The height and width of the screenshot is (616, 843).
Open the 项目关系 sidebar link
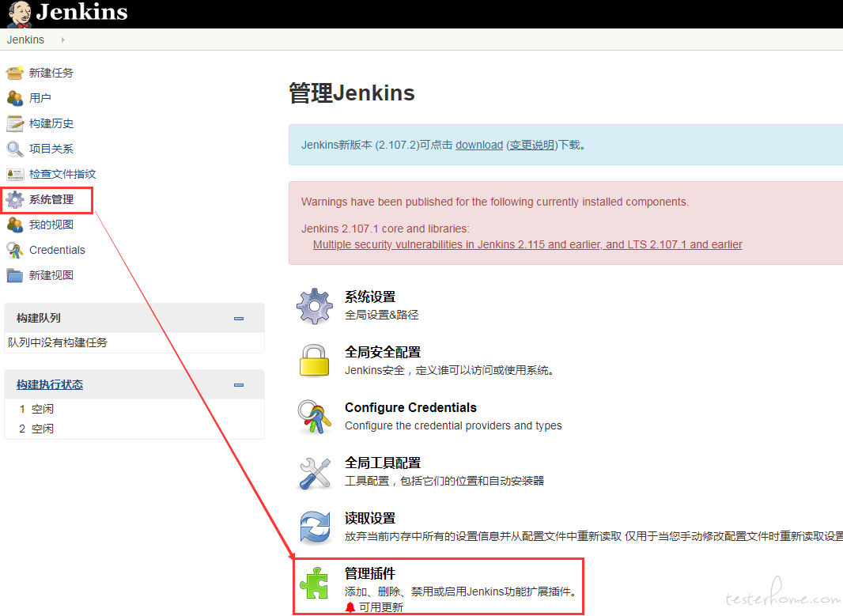pos(51,149)
